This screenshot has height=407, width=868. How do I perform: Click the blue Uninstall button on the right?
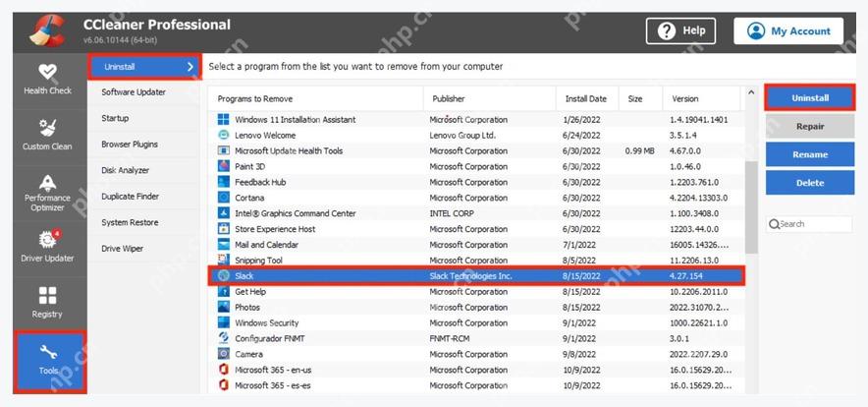(810, 98)
